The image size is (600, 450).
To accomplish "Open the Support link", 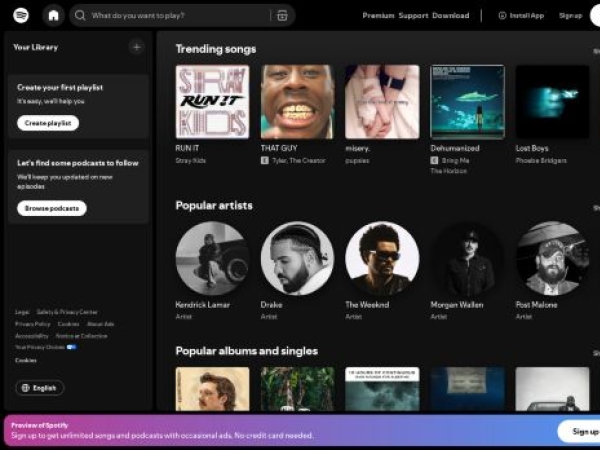I will coord(413,15).
